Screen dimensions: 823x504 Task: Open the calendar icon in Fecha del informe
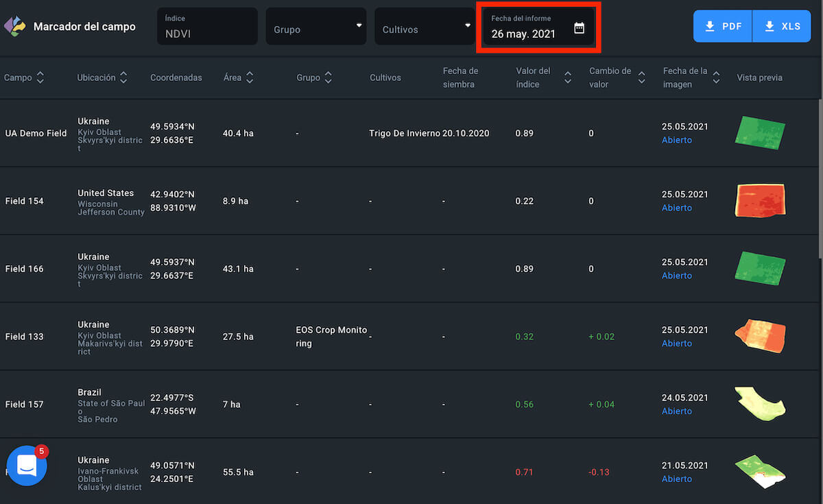tap(579, 28)
